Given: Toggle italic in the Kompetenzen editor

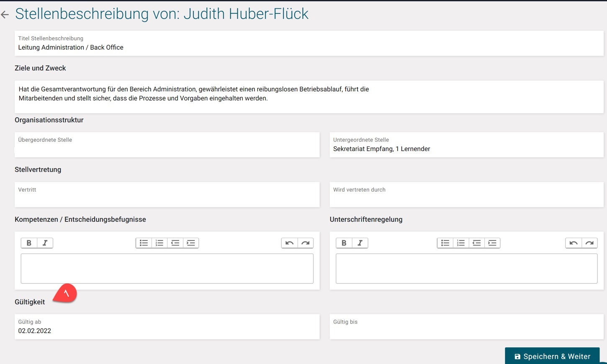Looking at the screenshot, I should point(45,243).
